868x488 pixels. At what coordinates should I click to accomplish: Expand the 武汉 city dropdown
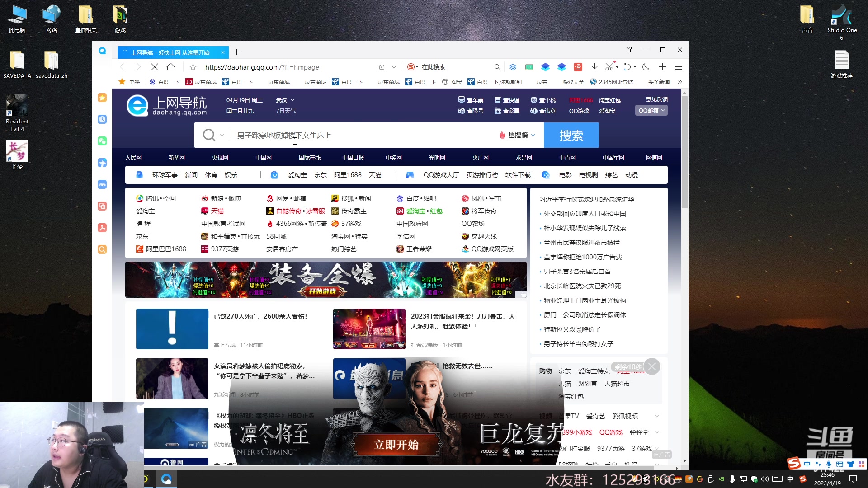click(x=286, y=100)
